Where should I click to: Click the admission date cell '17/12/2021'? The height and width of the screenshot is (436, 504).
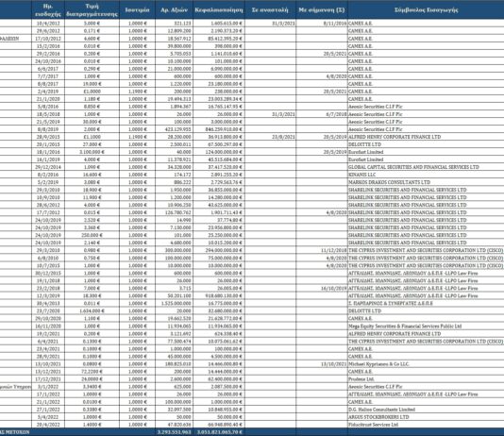[48, 379]
